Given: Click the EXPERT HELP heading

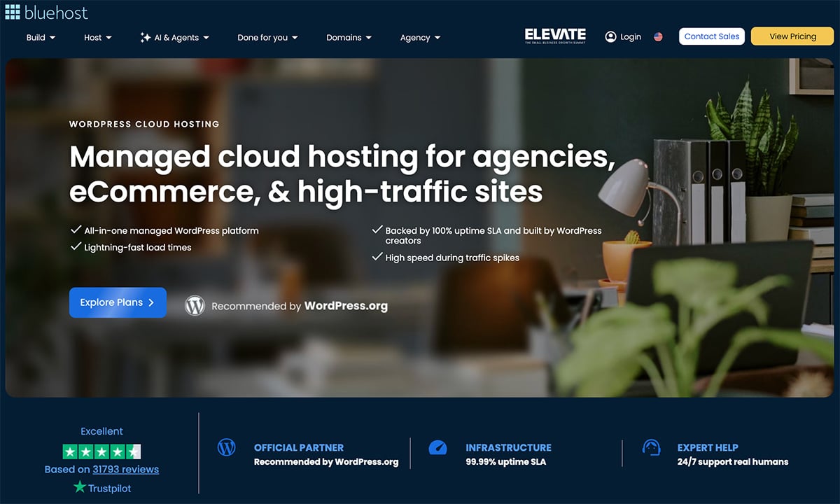Looking at the screenshot, I should 708,447.
